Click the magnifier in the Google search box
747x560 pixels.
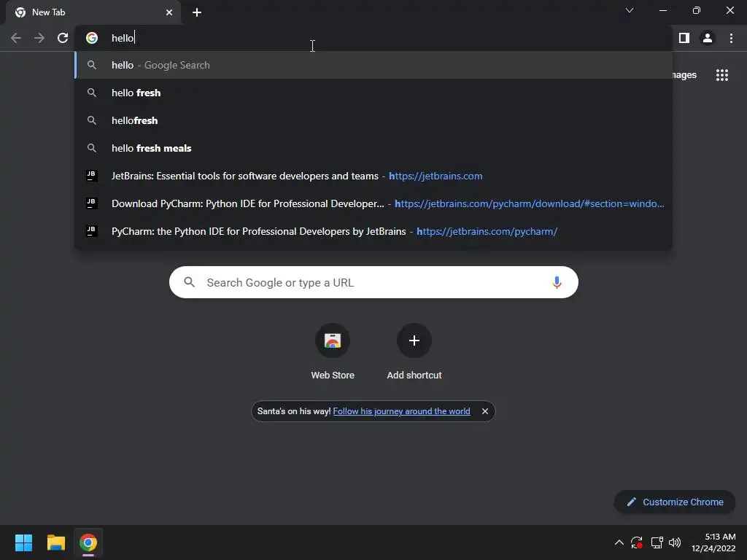point(190,282)
